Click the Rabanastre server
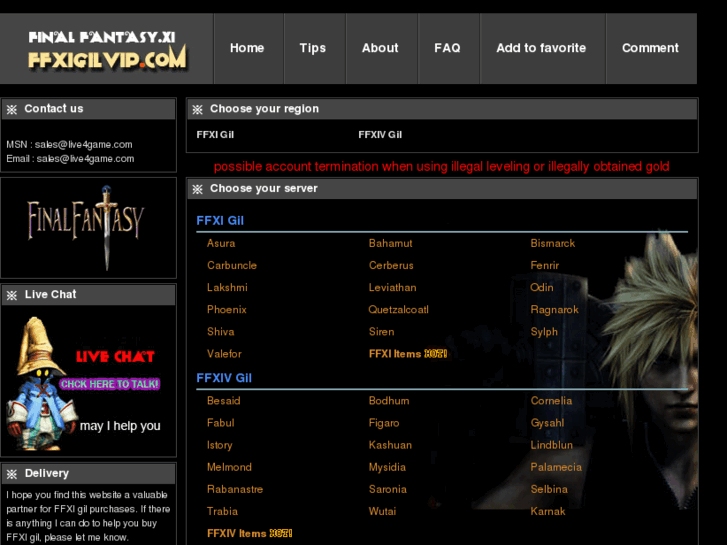This screenshot has height=545, width=727. coord(235,489)
